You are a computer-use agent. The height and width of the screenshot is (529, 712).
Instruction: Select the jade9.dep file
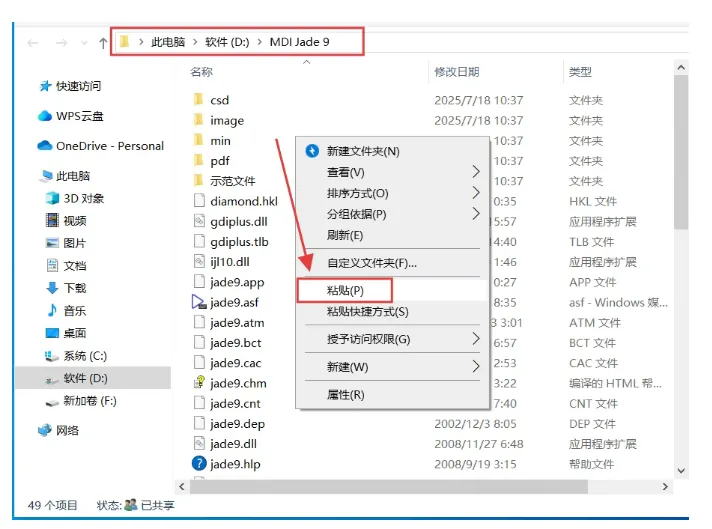(237, 424)
